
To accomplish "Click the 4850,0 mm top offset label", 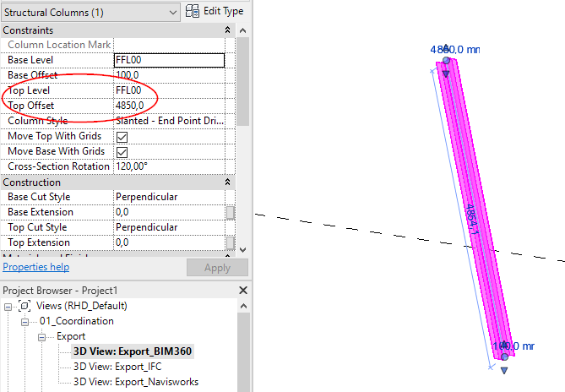I will (454, 49).
